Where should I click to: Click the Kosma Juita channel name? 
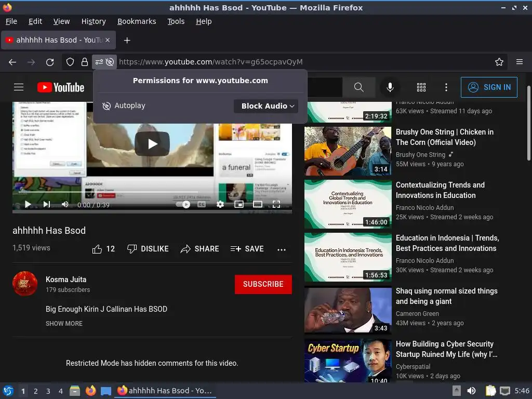click(x=66, y=280)
